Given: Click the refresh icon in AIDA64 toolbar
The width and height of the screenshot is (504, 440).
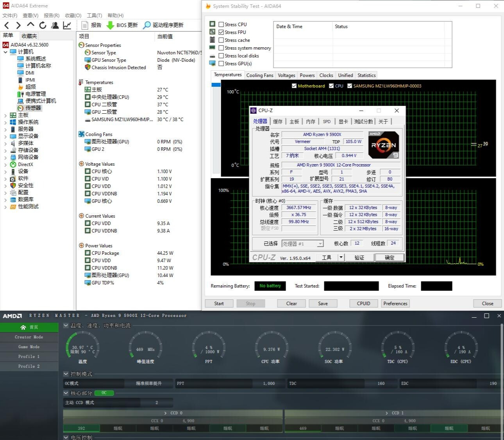Looking at the screenshot, I should click(43, 25).
